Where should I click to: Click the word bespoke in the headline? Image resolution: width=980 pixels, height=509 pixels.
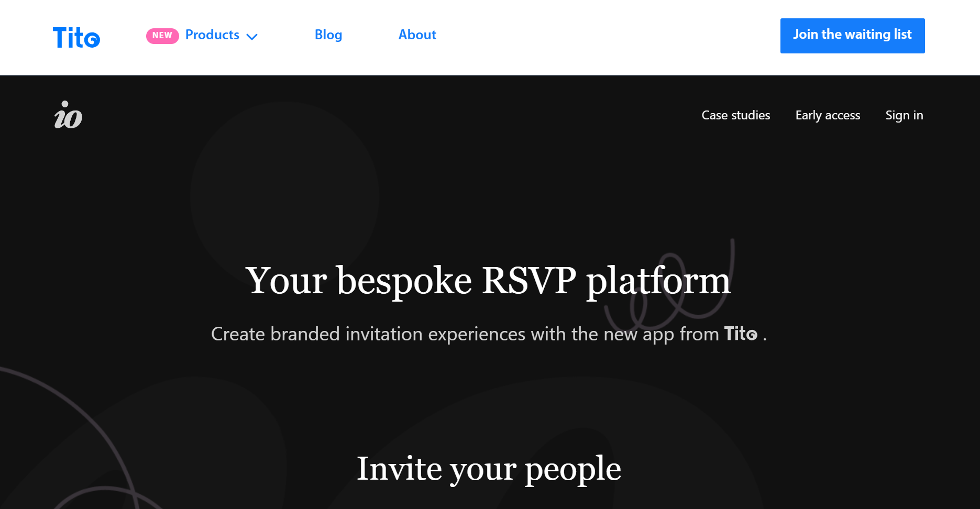tap(404, 282)
